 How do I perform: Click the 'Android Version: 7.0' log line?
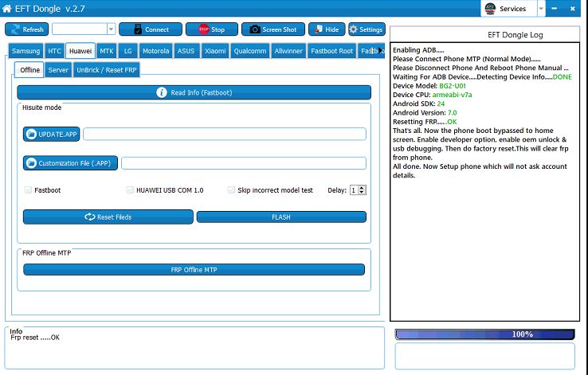(425, 113)
